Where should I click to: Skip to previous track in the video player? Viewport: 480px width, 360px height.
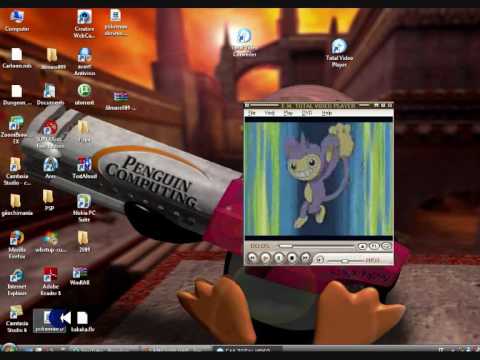[252, 258]
